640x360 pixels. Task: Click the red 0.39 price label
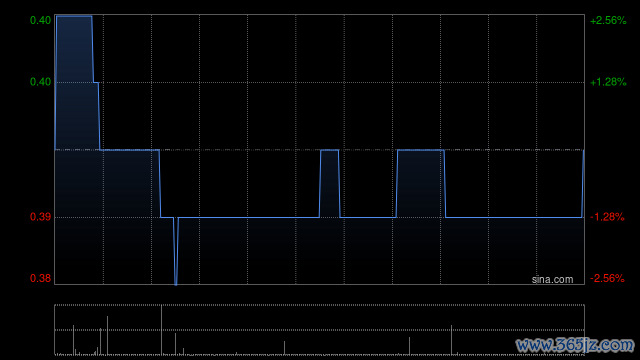40,217
